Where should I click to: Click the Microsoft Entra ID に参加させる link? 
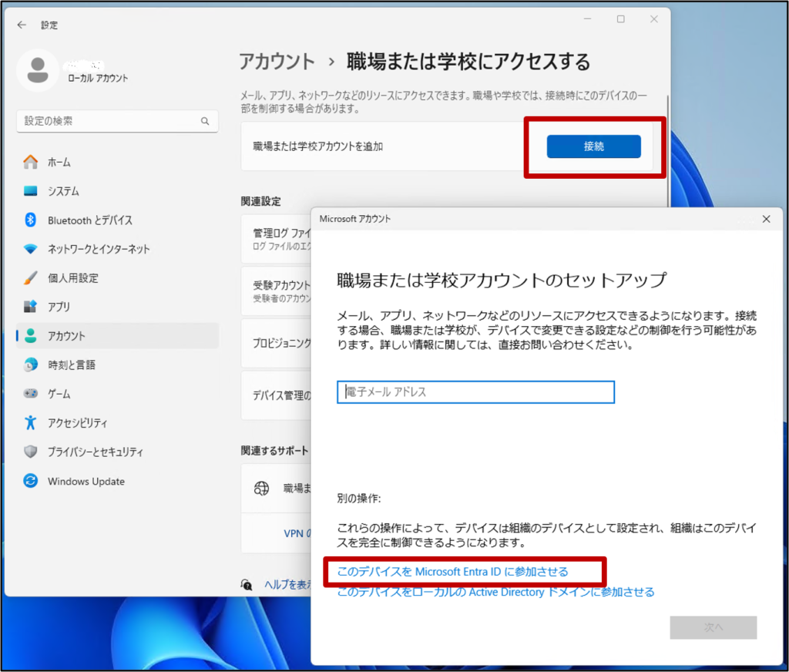point(452,572)
